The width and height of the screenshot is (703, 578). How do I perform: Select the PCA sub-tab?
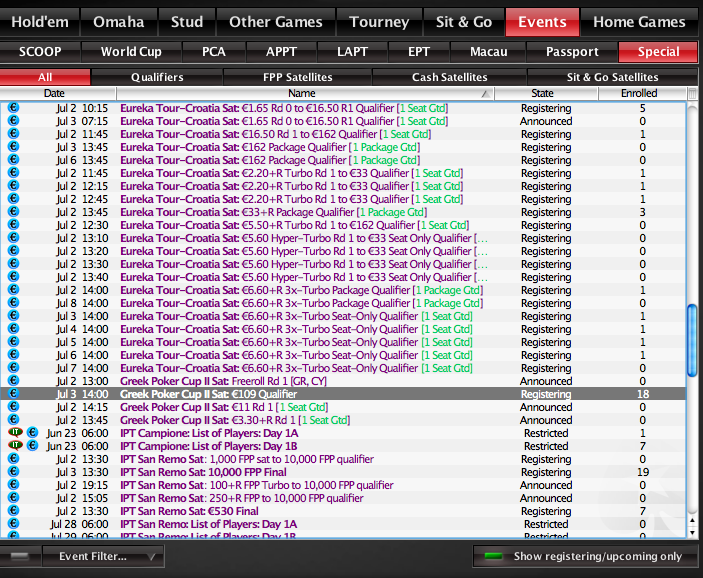pos(213,52)
